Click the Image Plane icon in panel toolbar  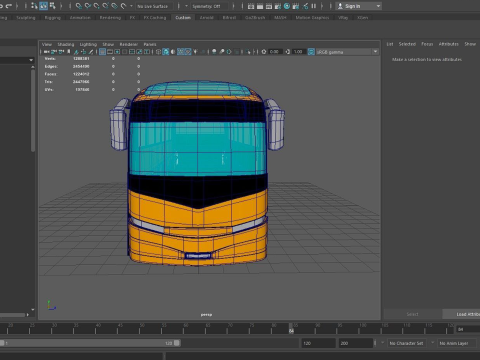tap(76, 52)
